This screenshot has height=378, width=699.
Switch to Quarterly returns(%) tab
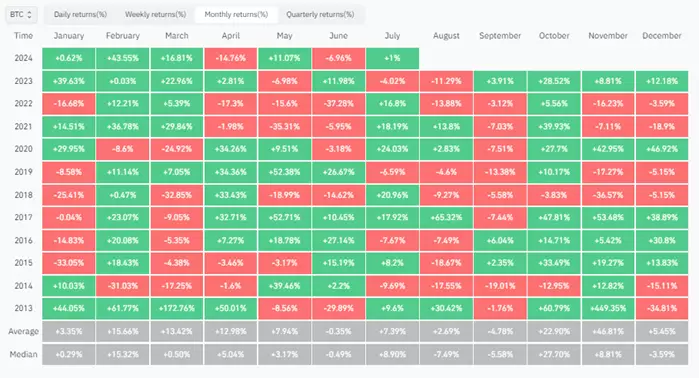click(320, 15)
